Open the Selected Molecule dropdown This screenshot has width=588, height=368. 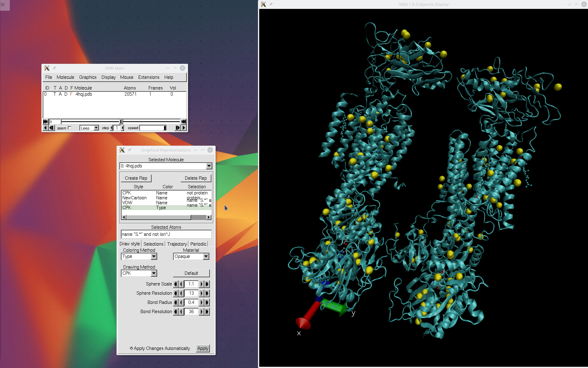pos(209,166)
